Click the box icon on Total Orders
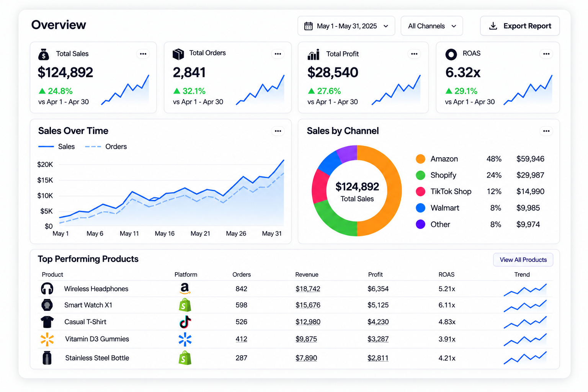Viewport: 588px width, 392px height. coord(178,54)
